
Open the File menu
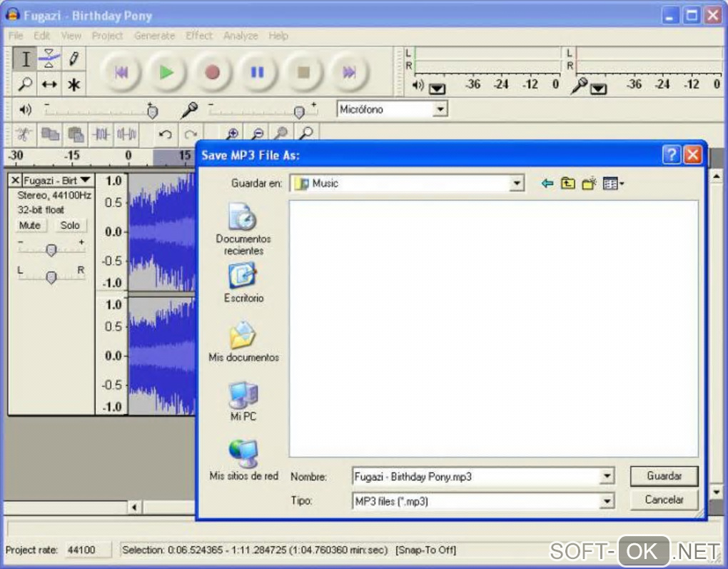(15, 36)
